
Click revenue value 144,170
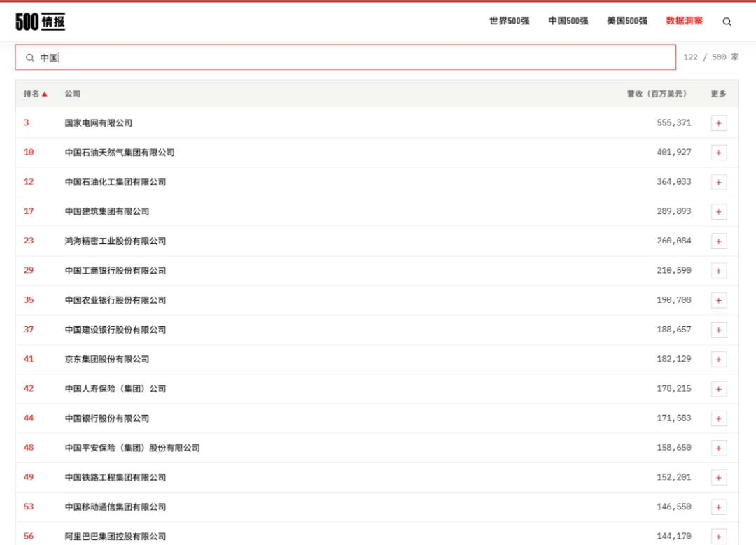[x=674, y=536]
